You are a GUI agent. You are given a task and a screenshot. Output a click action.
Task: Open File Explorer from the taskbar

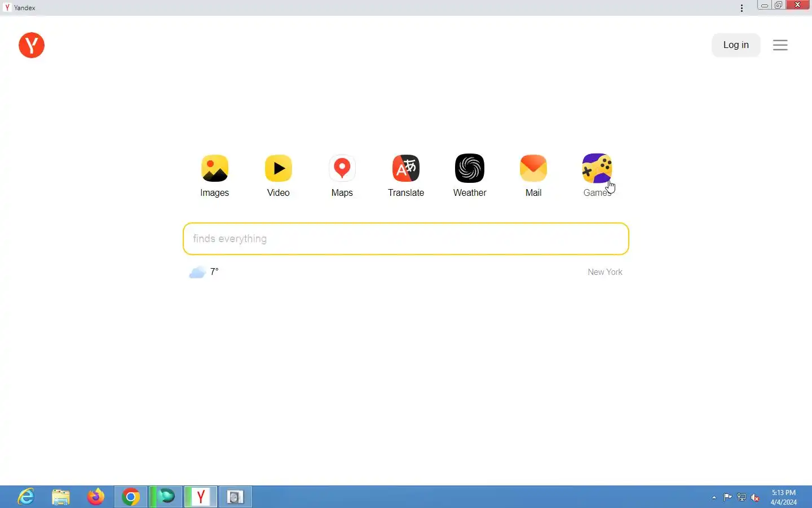[61, 497]
